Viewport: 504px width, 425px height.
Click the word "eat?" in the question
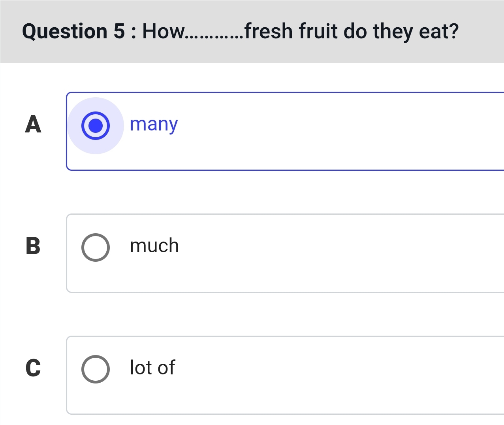click(439, 31)
